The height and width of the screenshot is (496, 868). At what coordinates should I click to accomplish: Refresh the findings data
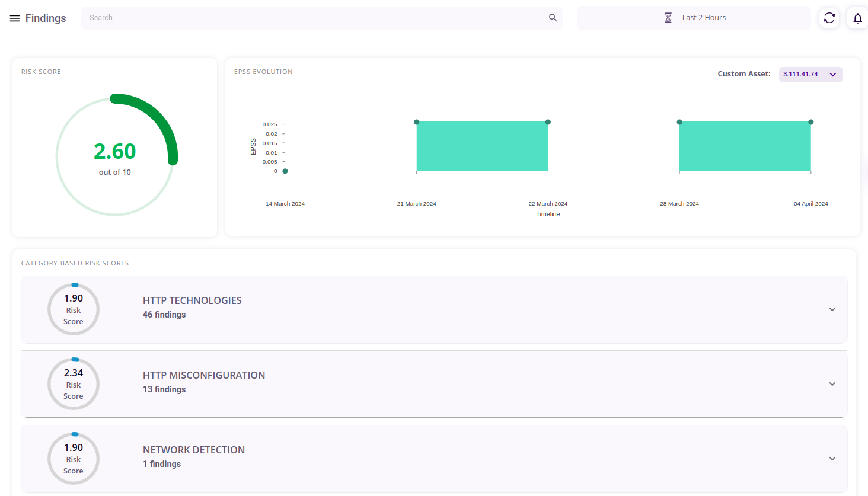click(x=829, y=18)
